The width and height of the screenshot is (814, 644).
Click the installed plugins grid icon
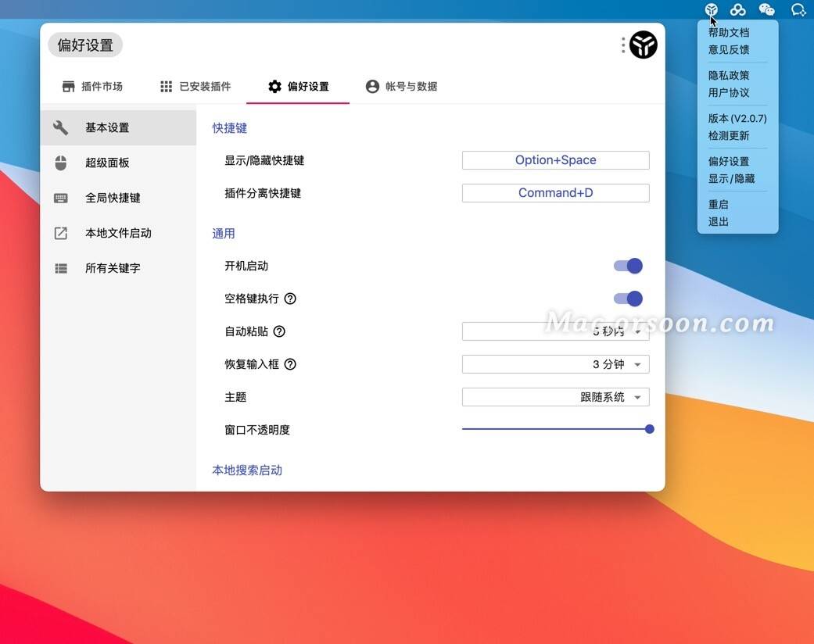click(x=166, y=86)
